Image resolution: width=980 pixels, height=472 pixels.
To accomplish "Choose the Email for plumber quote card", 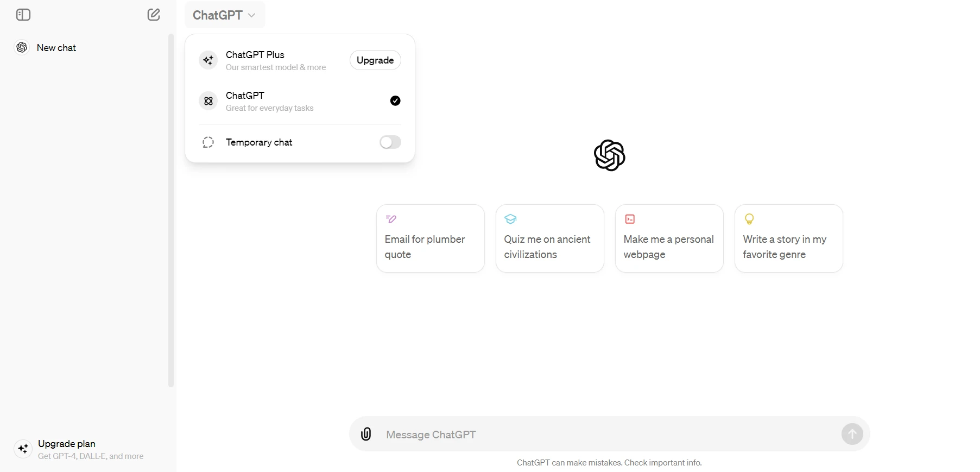I will (430, 238).
